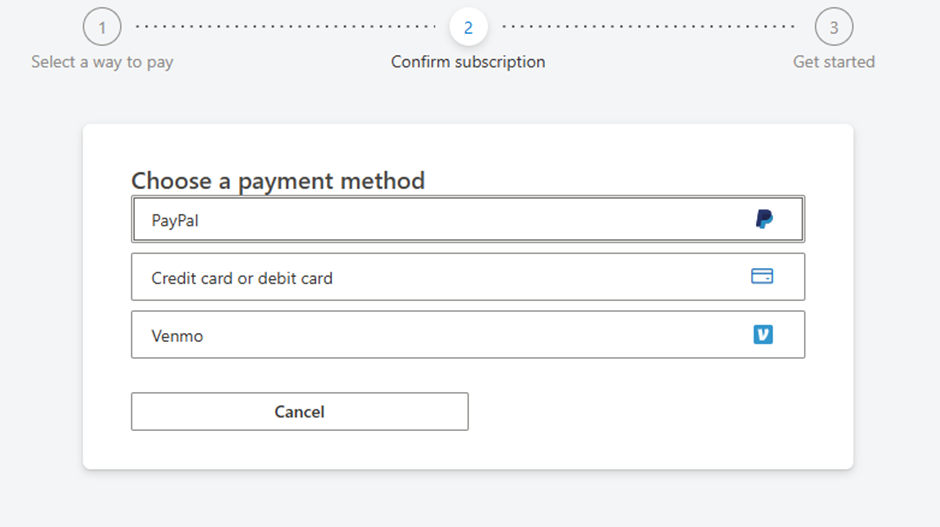Select PayPal as the payment method
940x527 pixels.
pos(467,219)
